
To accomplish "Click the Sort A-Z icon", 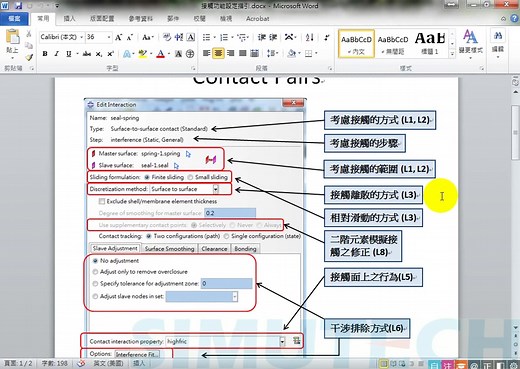I will (310, 37).
